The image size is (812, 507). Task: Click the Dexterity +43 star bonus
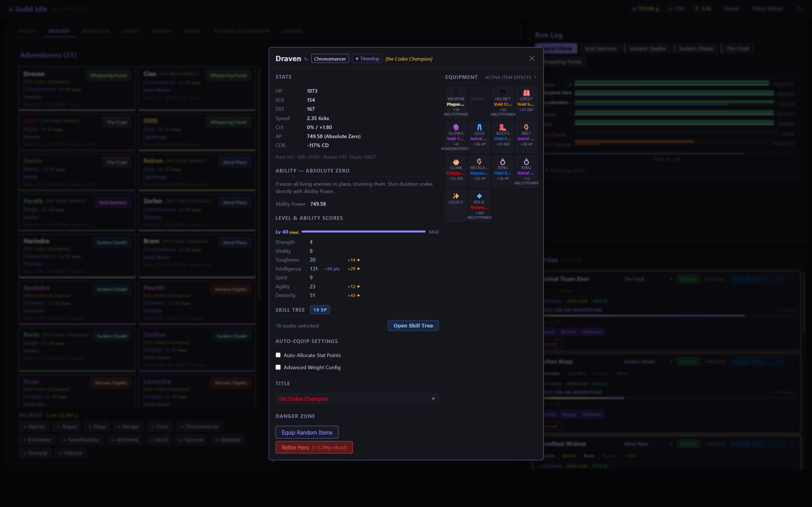354,295
